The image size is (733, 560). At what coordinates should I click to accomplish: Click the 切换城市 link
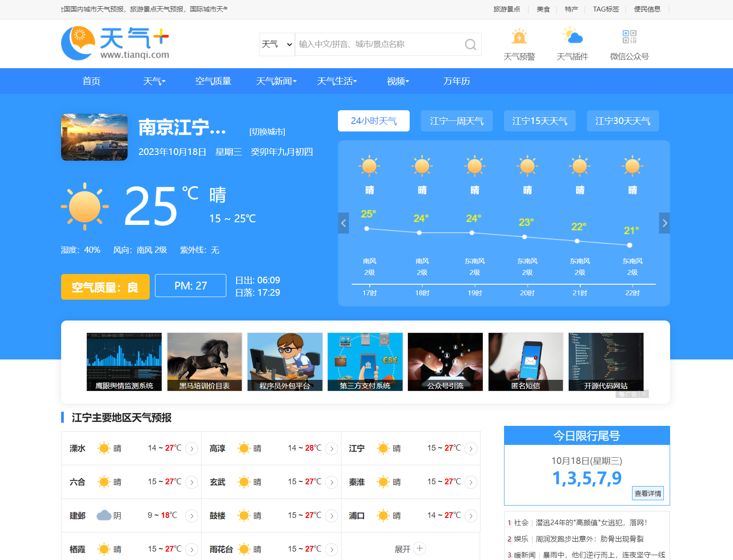267,131
